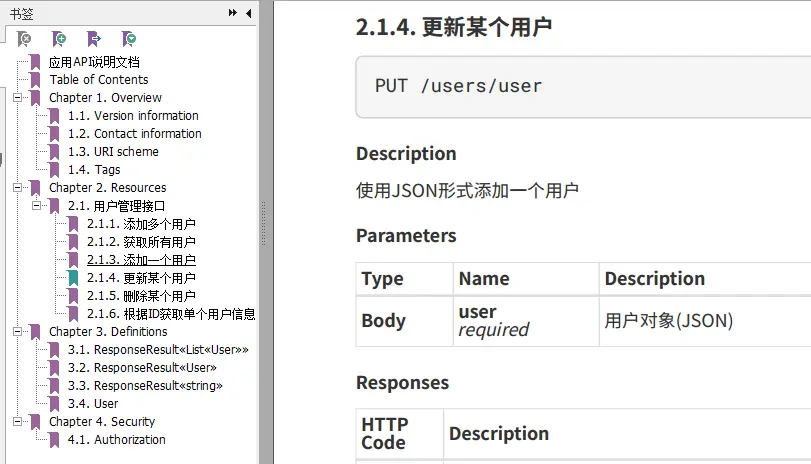Collapse the Chapter 4. Security tree node
Viewport: 811px width, 464px height.
pos(17,422)
